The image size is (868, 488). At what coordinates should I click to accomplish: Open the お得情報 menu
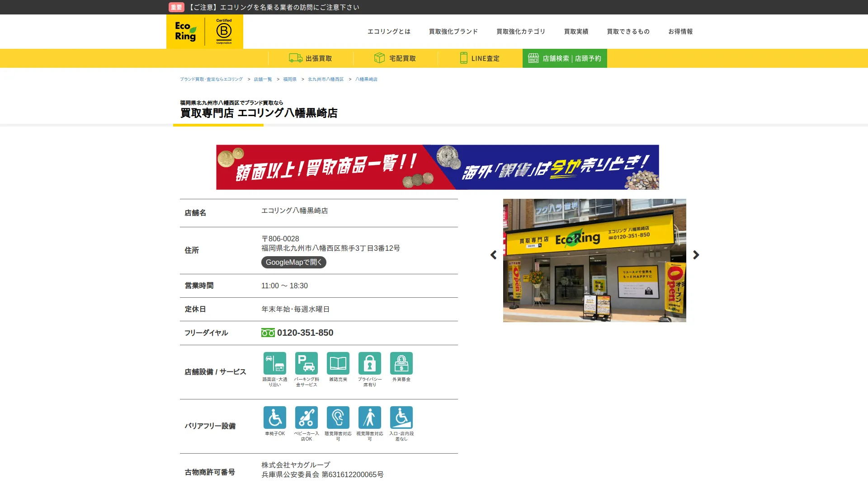click(x=680, y=32)
